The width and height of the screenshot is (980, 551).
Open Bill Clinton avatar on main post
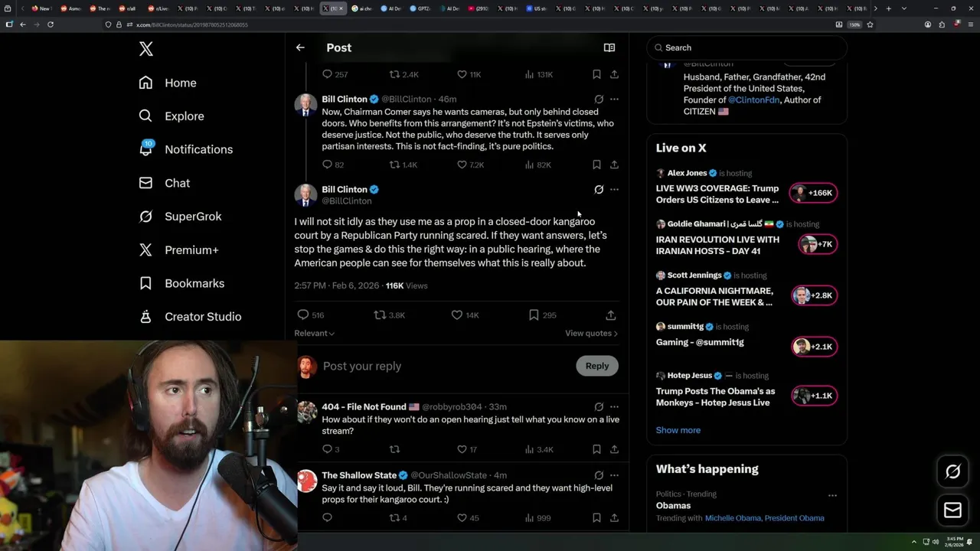[x=305, y=195]
